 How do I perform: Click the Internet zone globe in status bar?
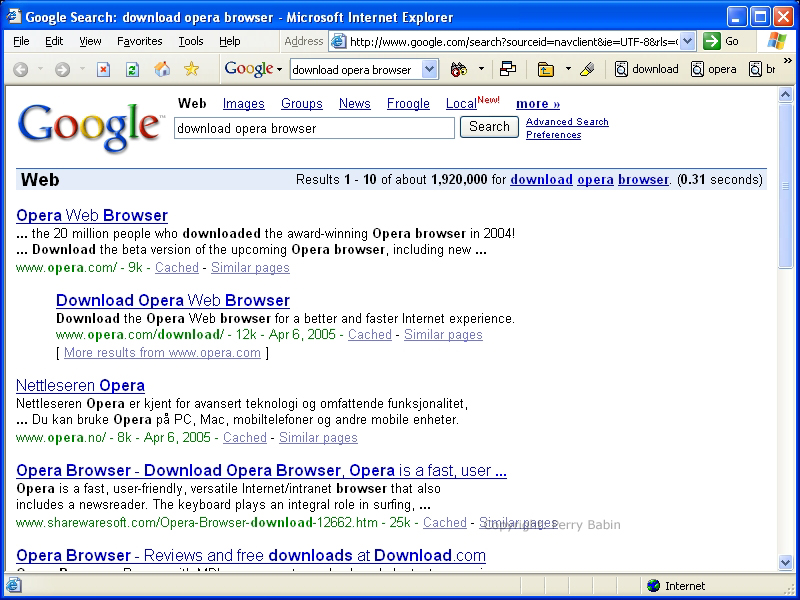point(653,586)
